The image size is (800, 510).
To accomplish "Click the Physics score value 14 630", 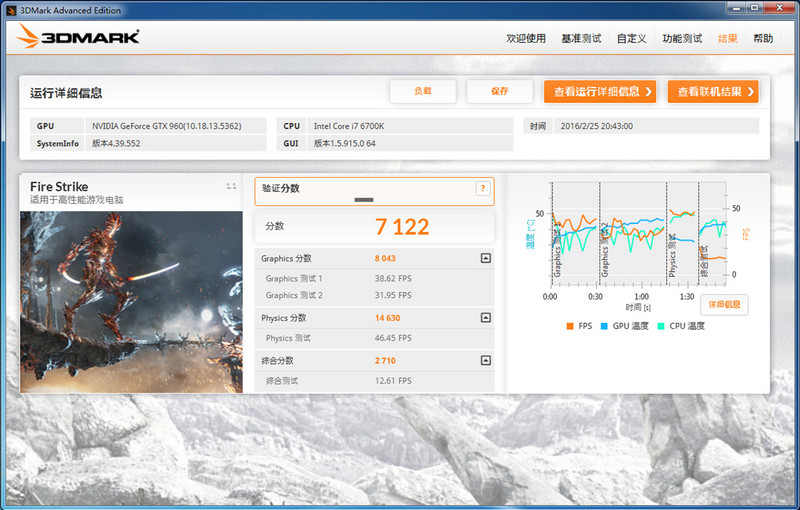I will pos(388,318).
